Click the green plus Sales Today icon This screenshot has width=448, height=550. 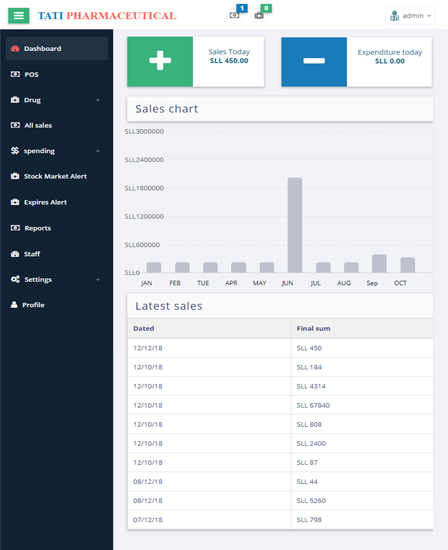point(160,61)
